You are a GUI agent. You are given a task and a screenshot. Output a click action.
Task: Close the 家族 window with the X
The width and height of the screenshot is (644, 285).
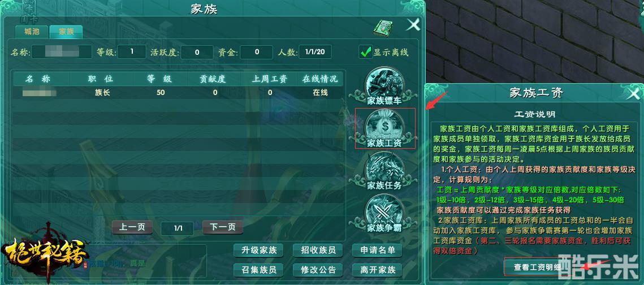click(413, 25)
